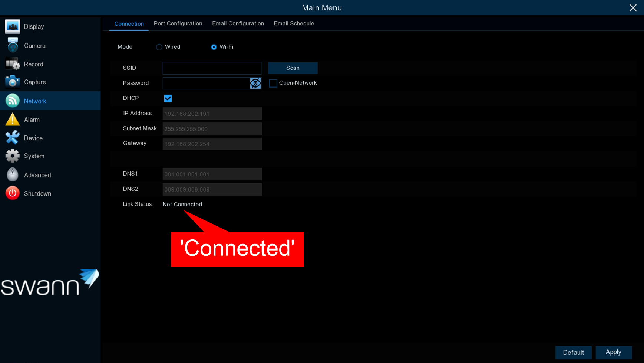Go to Email Schedule tab
The height and width of the screenshot is (363, 644).
[x=294, y=23]
